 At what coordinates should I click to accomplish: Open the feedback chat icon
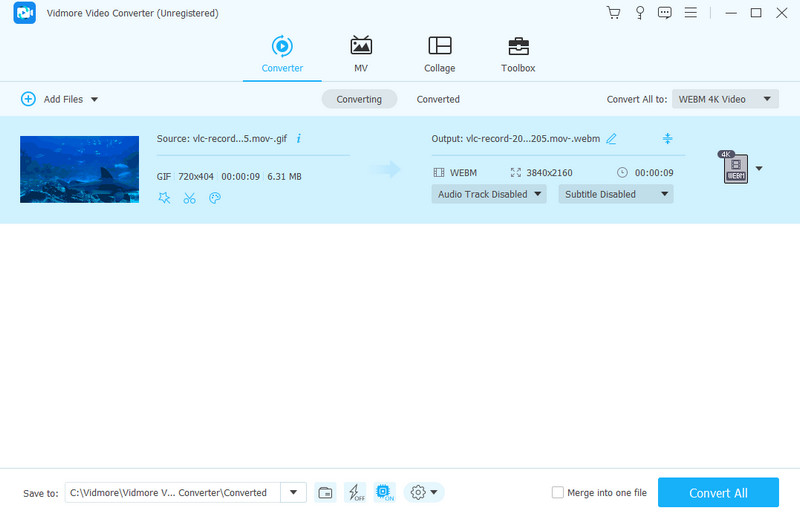664,13
